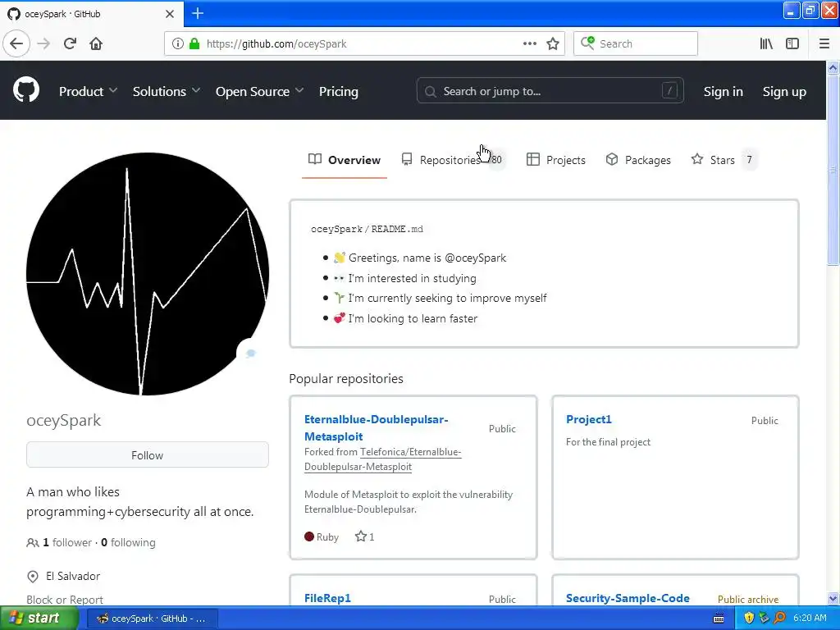The image size is (840, 630).
Task: Click the browser address bar URL
Action: click(276, 44)
